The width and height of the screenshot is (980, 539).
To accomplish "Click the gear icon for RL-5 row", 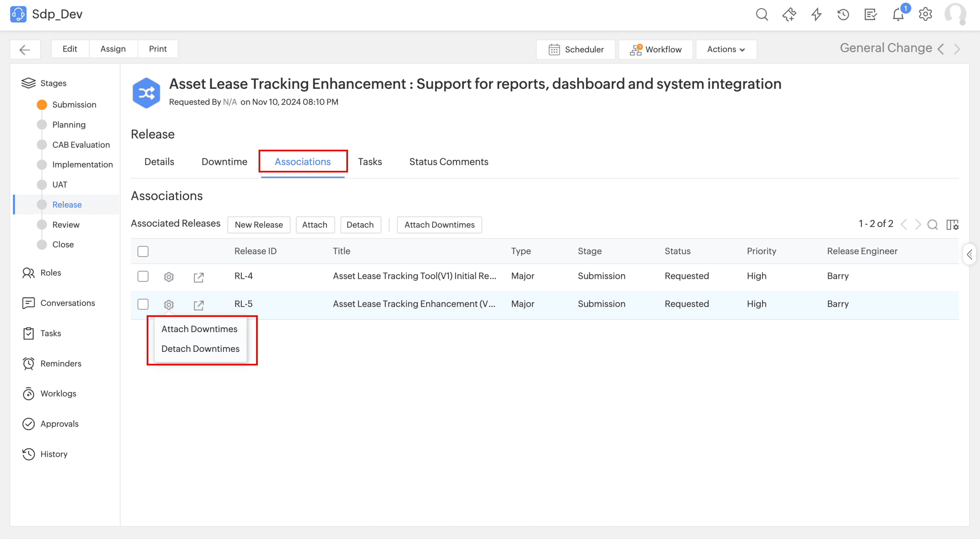I will pyautogui.click(x=169, y=305).
